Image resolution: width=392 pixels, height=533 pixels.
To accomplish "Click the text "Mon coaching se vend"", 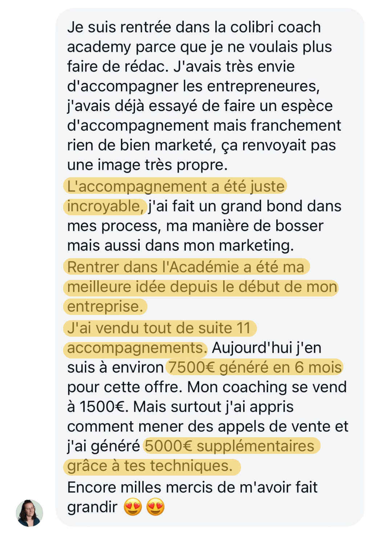I will click(267, 387).
